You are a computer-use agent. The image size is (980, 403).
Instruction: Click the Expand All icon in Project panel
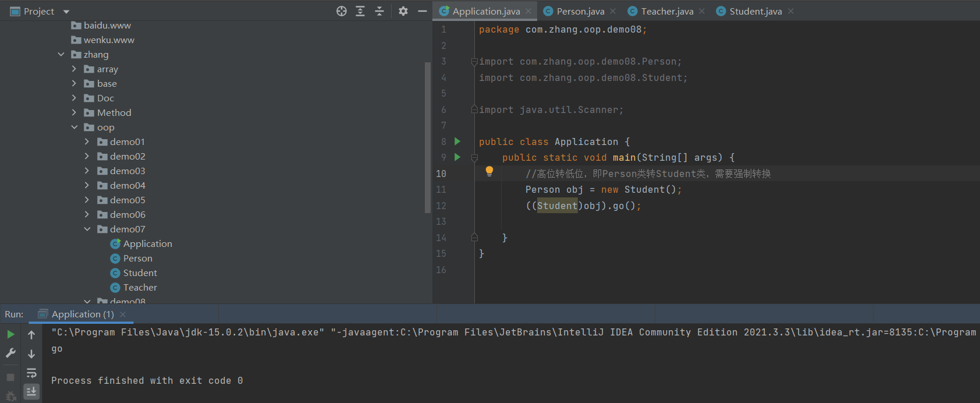pyautogui.click(x=360, y=11)
